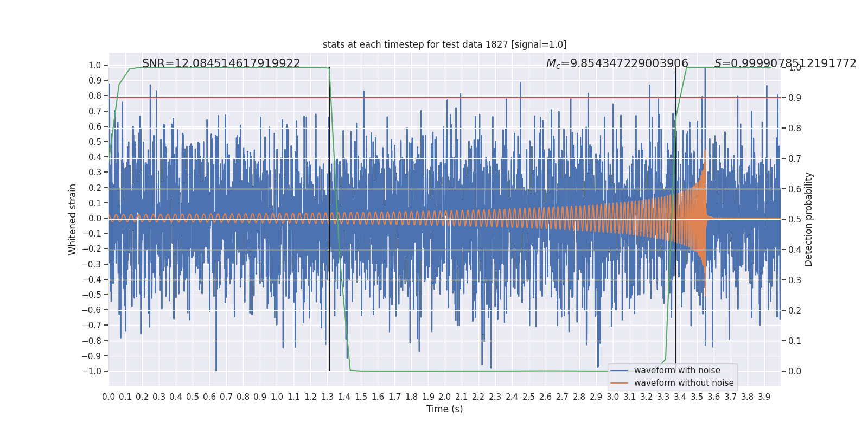The height and width of the screenshot is (434, 868).
Task: Click the 0.5 detection probability tick label
Action: (794, 219)
